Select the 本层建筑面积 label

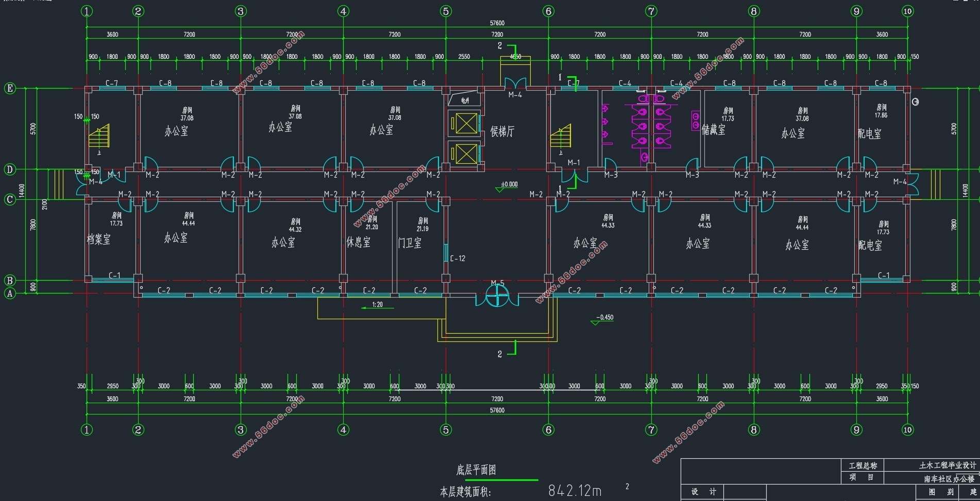point(465,492)
